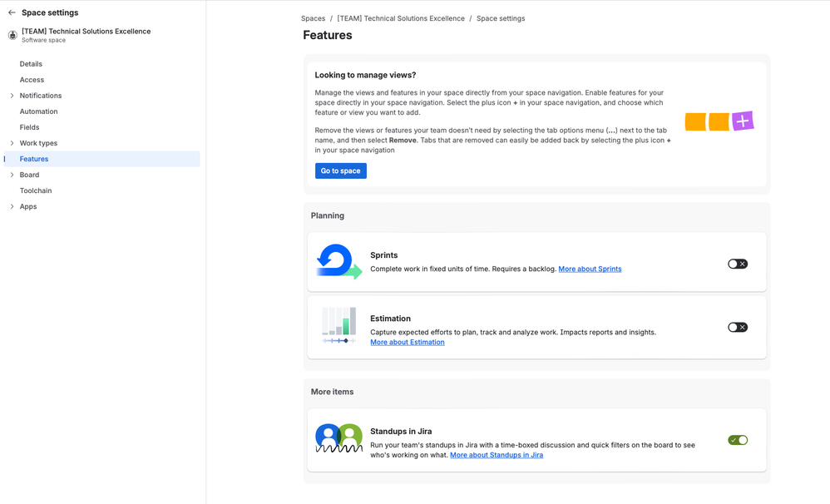Click the Planning section heading
The image size is (830, 504).
click(328, 216)
